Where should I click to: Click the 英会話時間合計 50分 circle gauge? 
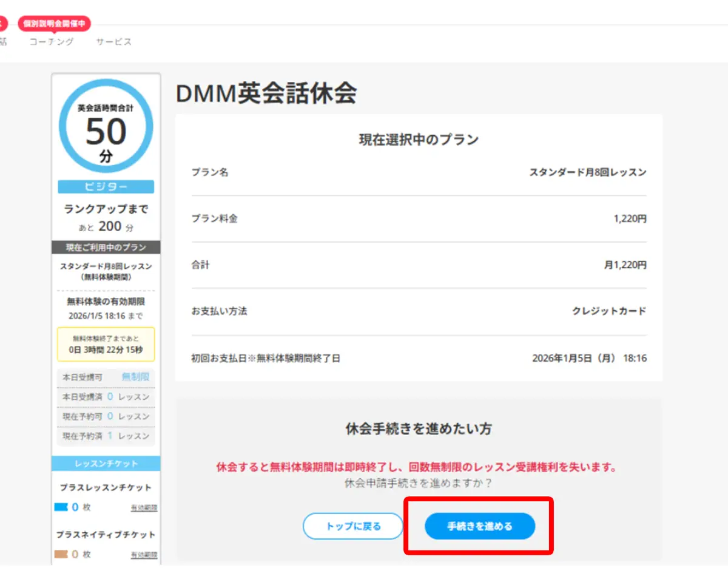106,126
